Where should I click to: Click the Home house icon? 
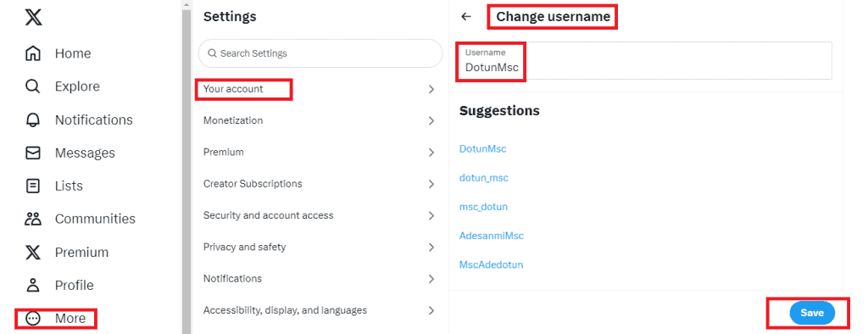(x=33, y=53)
